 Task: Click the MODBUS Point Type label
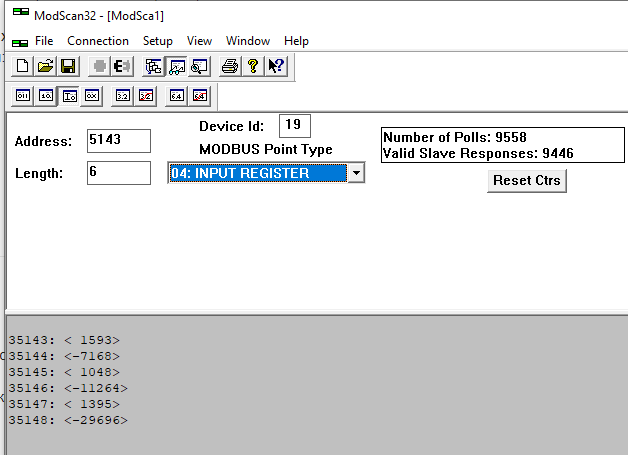point(266,149)
